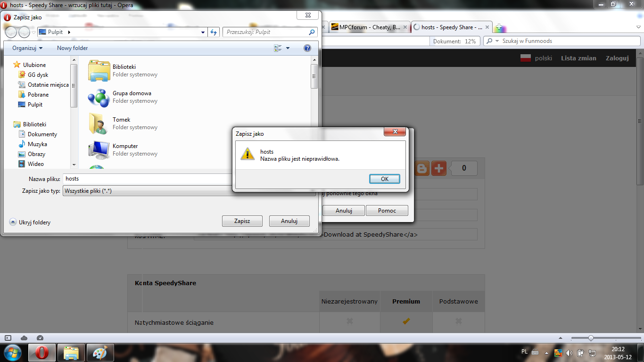Select the Biblioteki folder icon in file list
644x362 pixels.
(99, 71)
